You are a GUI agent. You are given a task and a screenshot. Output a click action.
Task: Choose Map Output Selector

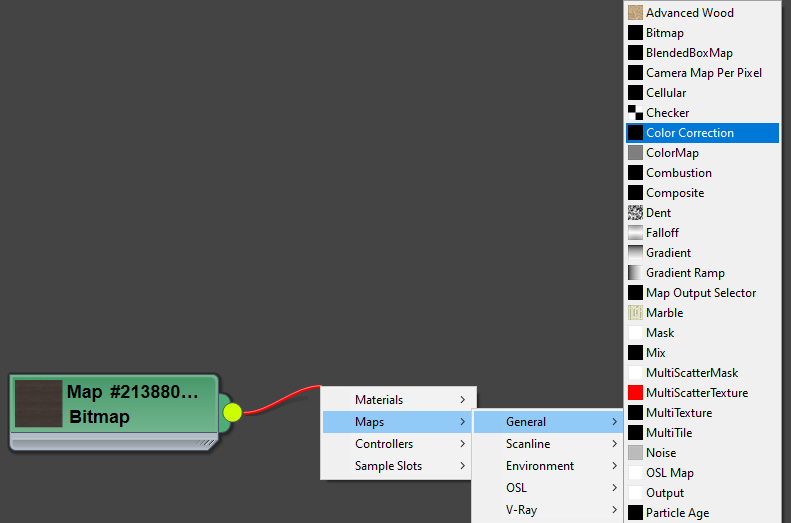(702, 293)
